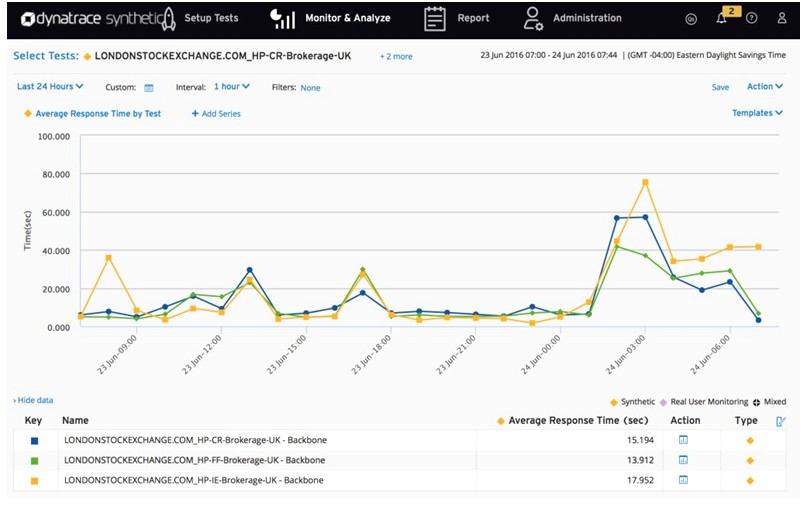Image resolution: width=810 pixels, height=506 pixels.
Task: Click the Add Series button
Action: (x=216, y=114)
